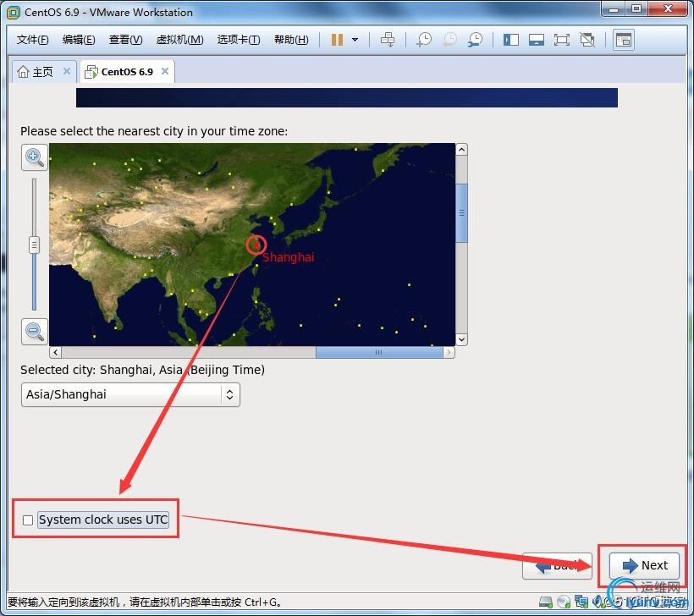Open the snapshot manager icon

pyautogui.click(x=476, y=40)
